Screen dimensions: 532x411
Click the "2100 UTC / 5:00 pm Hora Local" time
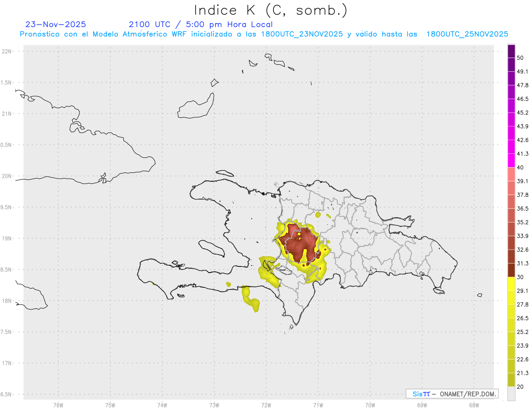[x=200, y=24]
